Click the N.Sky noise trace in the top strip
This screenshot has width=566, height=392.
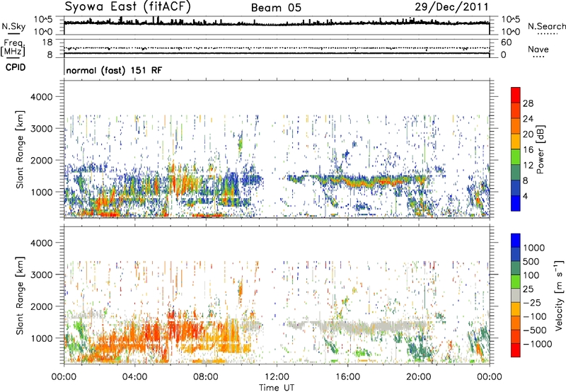tap(277, 23)
